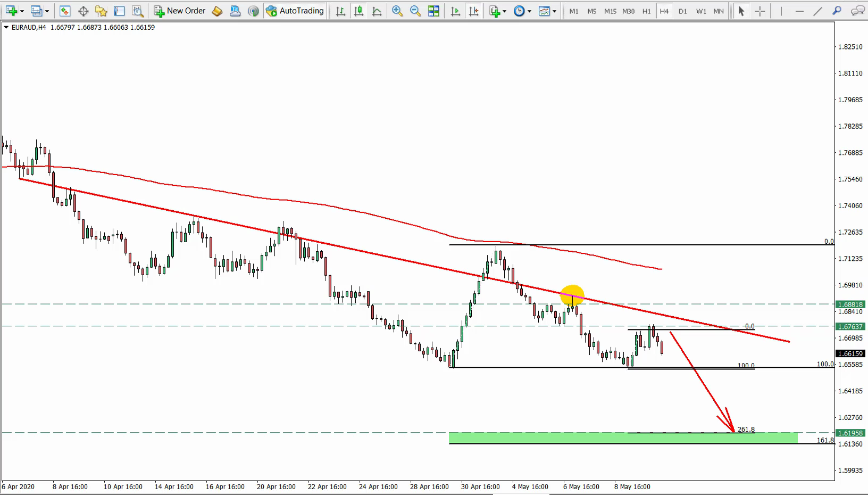Image resolution: width=868 pixels, height=495 pixels.
Task: Select the M15 timeframe
Action: pyautogui.click(x=610, y=11)
